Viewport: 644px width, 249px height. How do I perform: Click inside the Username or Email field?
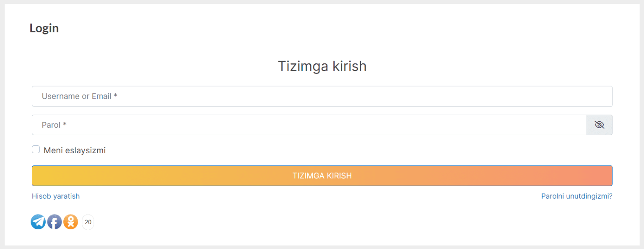(x=322, y=96)
